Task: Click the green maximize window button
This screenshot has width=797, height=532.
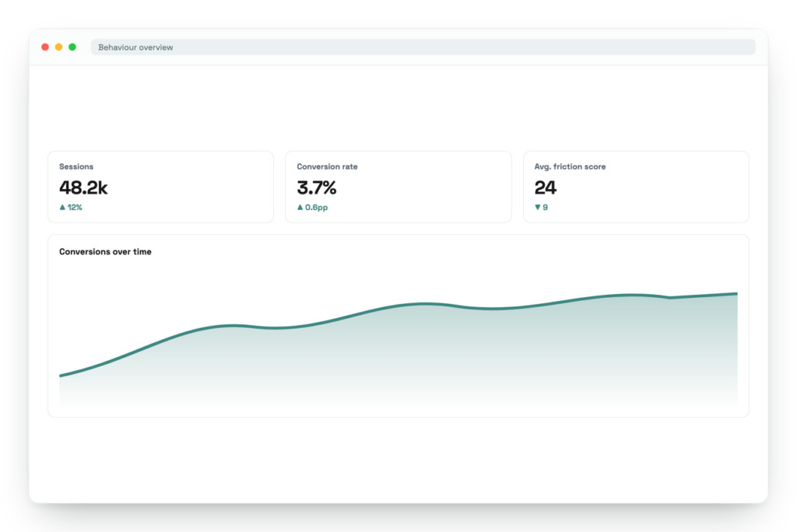Action: (72, 47)
